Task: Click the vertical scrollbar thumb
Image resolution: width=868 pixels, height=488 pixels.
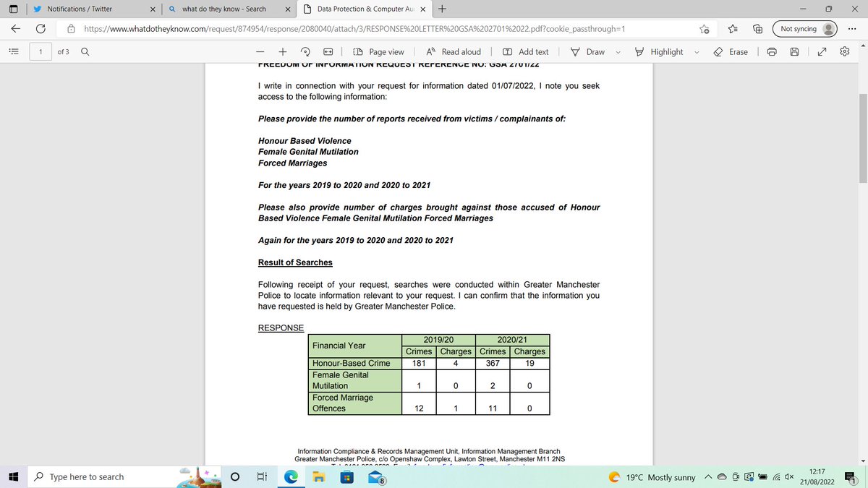Action: pyautogui.click(x=862, y=137)
